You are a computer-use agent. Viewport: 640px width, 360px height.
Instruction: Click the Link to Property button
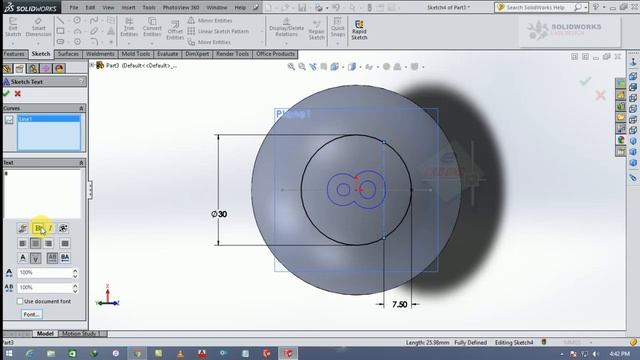pyautogui.click(x=23, y=228)
